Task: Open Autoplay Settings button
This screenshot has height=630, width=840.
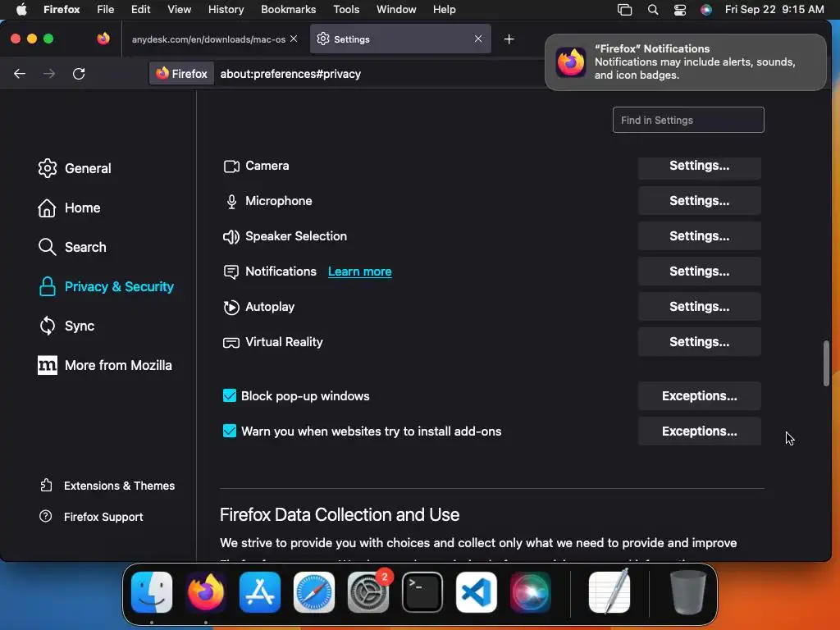Action: 699,307
